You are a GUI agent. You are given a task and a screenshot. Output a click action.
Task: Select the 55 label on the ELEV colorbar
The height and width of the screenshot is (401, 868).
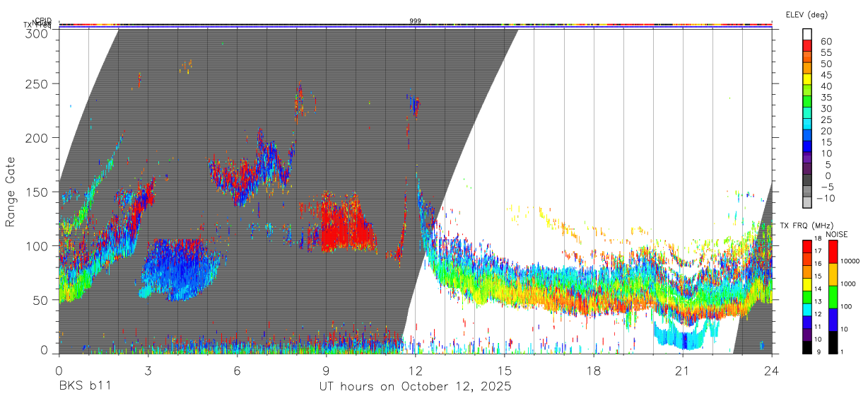click(826, 52)
